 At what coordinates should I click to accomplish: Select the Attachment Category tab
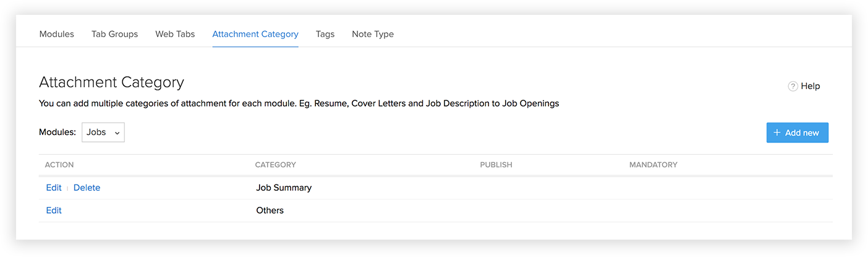[255, 34]
